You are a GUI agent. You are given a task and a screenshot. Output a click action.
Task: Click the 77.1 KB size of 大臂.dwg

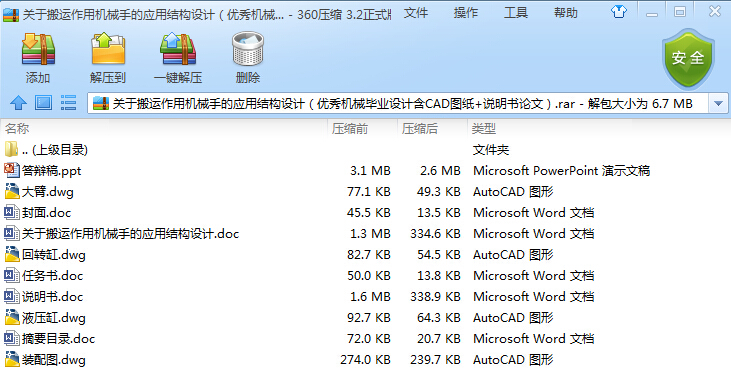(369, 192)
